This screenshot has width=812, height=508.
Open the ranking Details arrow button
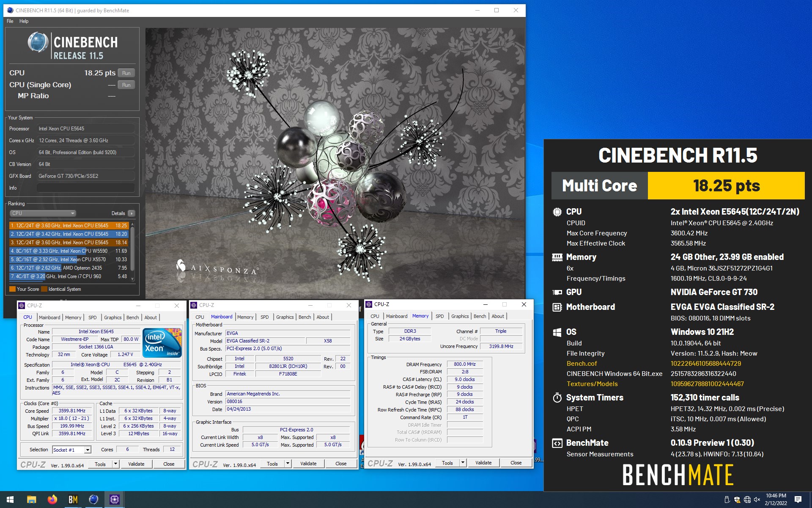[x=132, y=213]
